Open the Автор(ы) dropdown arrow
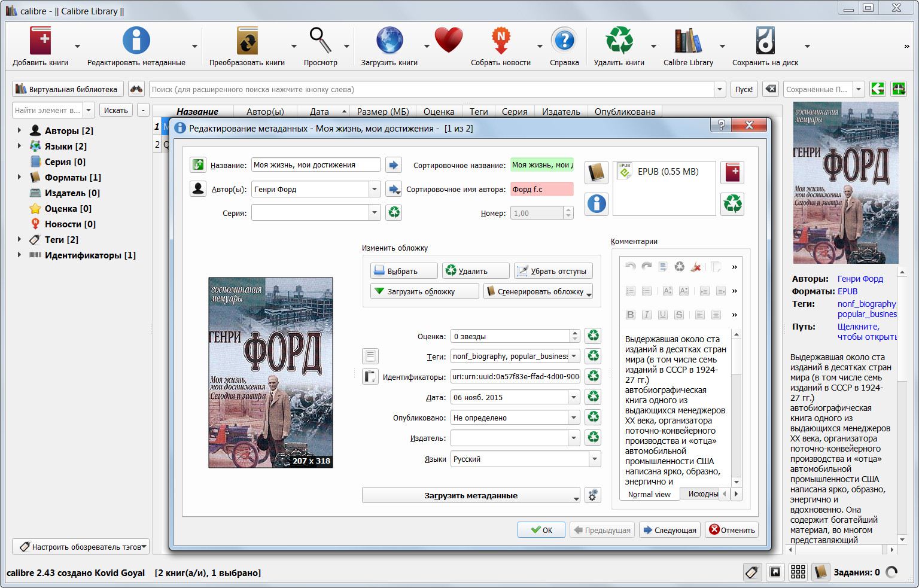 (375, 189)
